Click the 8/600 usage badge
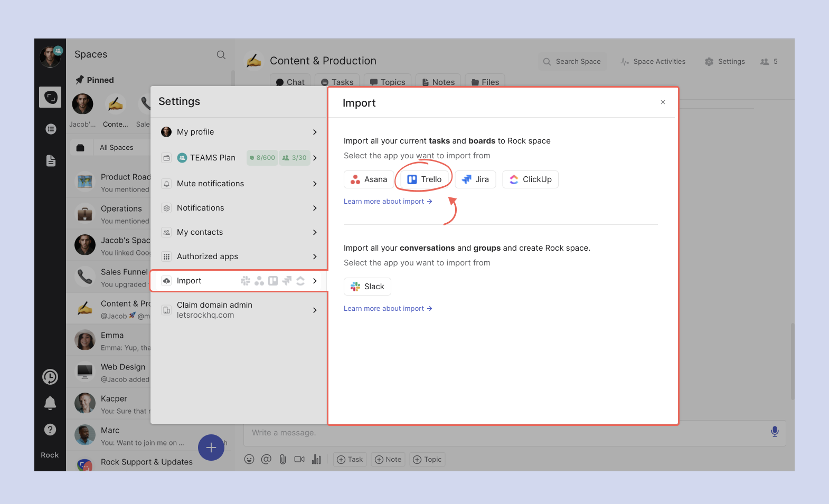The width and height of the screenshot is (829, 504). [x=262, y=158]
